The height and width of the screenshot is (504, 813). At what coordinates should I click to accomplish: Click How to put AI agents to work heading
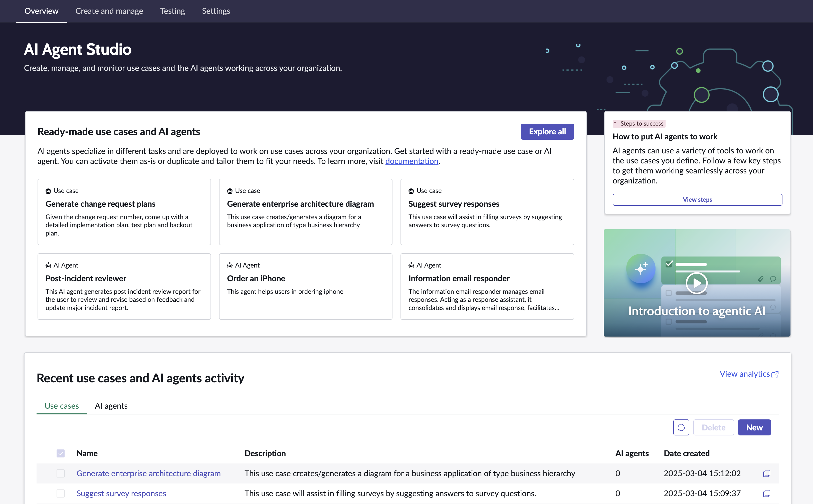point(665,137)
